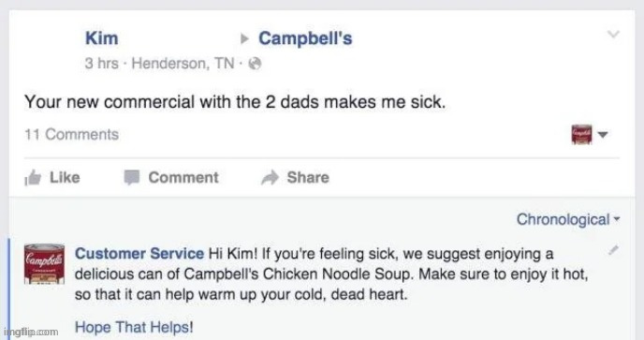This screenshot has height=340, width=644.
Task: Open the comment-as identity dropdown arrow
Action: [603, 135]
